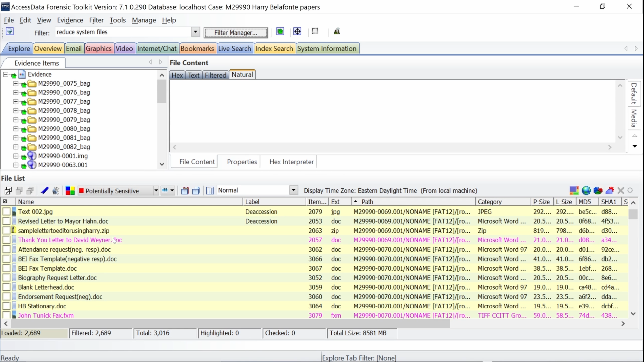Collapse the Evidence root tree node

[x=6, y=74]
